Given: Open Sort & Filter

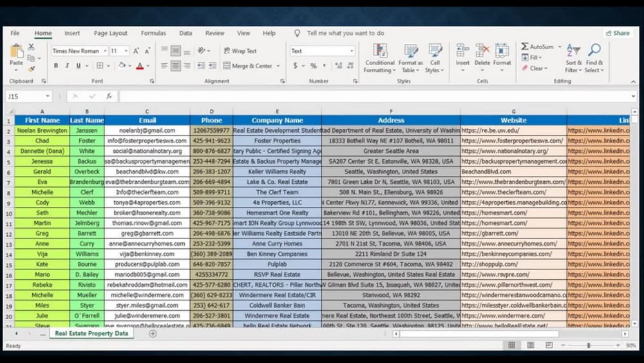Looking at the screenshot, I should click(x=573, y=59).
